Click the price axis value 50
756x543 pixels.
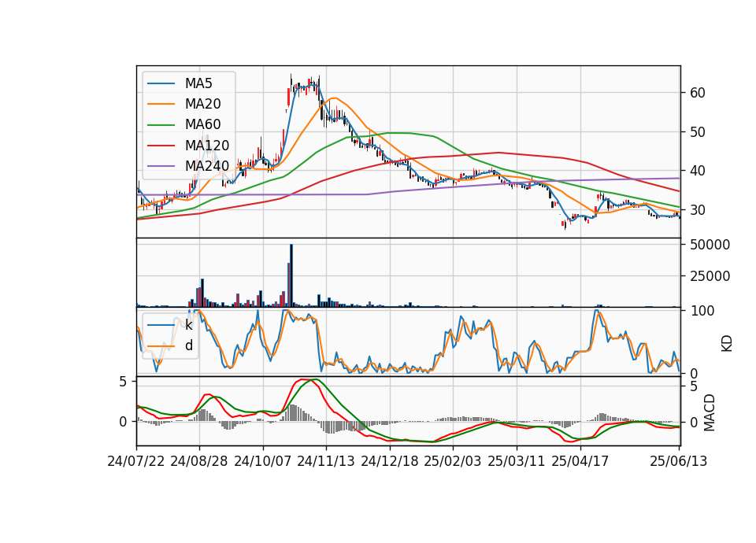coord(698,132)
